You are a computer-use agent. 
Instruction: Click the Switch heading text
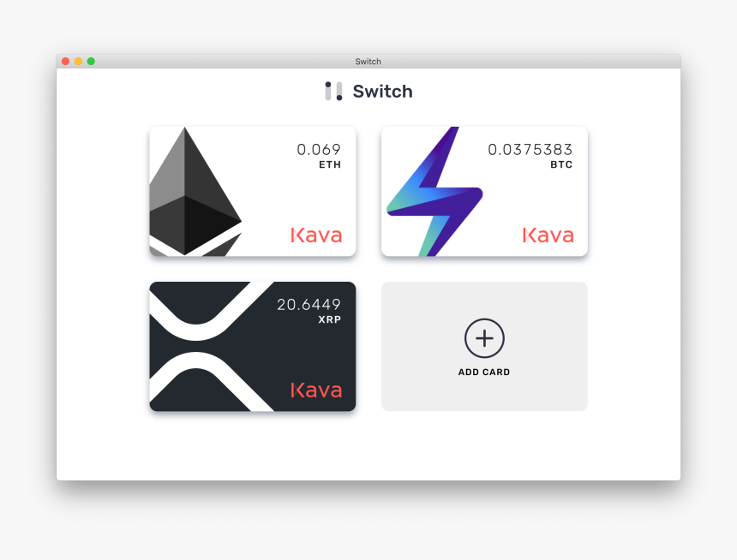pyautogui.click(x=382, y=91)
